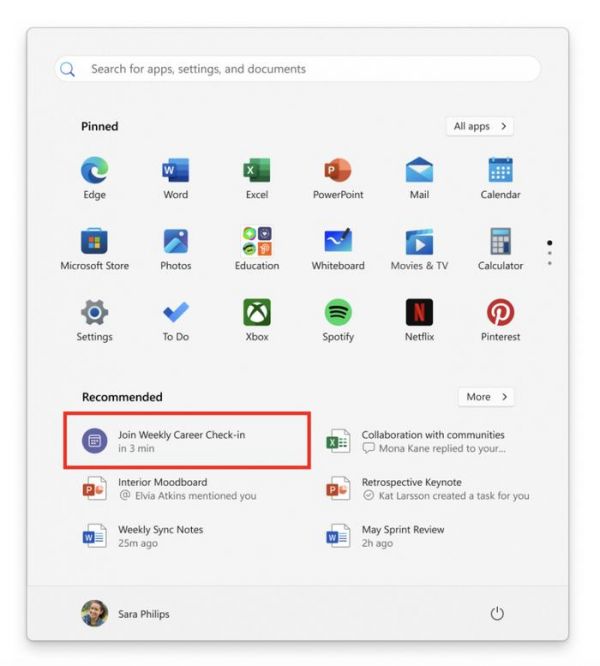The width and height of the screenshot is (600, 666).
Task: Open the Pinterest app
Action: 500,314
